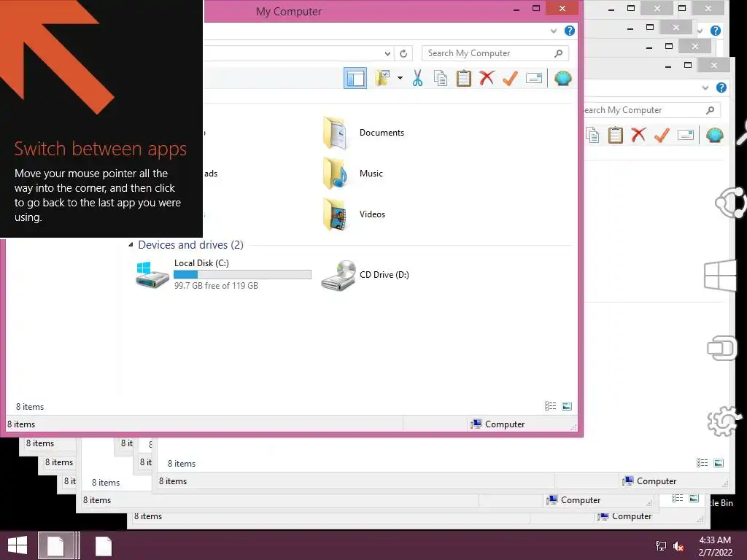
Task: Select the Videos folder
Action: pyautogui.click(x=355, y=214)
